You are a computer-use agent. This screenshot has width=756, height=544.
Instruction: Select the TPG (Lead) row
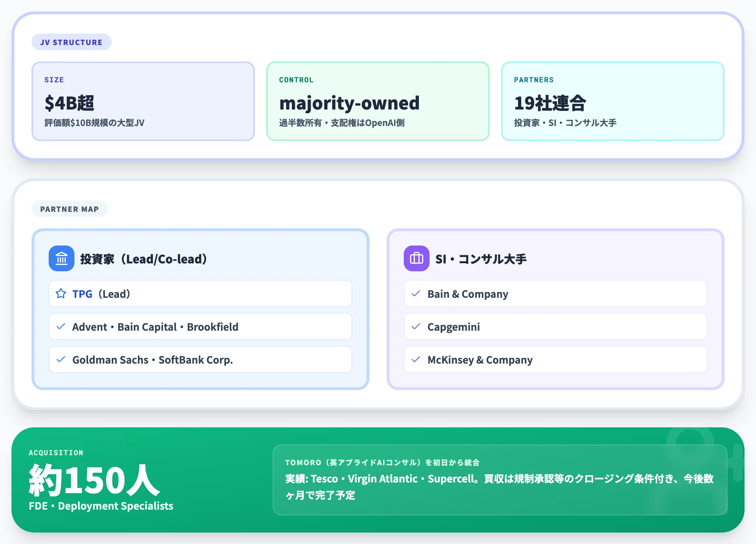click(200, 294)
